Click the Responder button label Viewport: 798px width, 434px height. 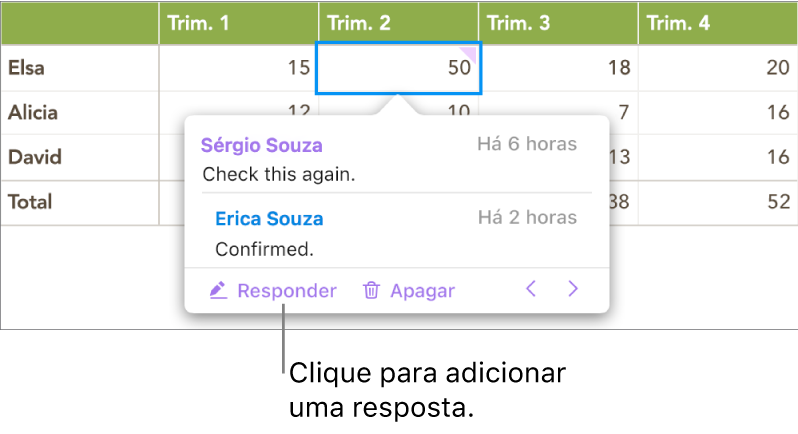(x=287, y=291)
